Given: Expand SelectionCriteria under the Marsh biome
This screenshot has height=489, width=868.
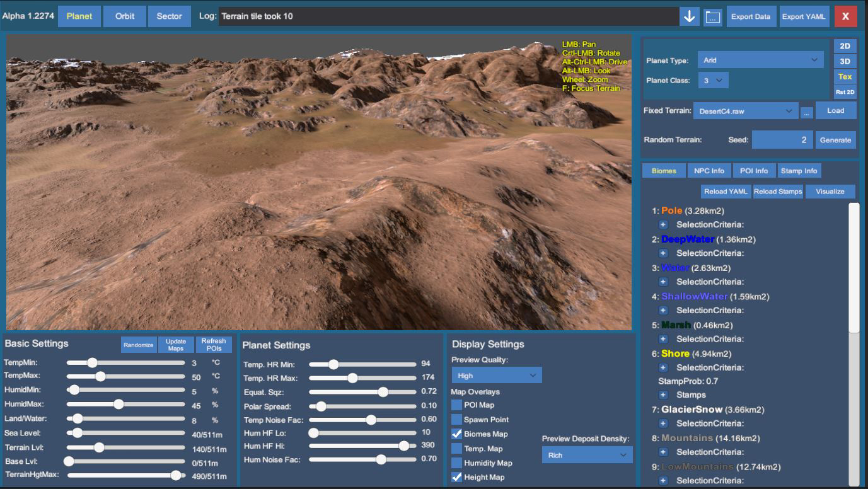Looking at the screenshot, I should tap(663, 339).
